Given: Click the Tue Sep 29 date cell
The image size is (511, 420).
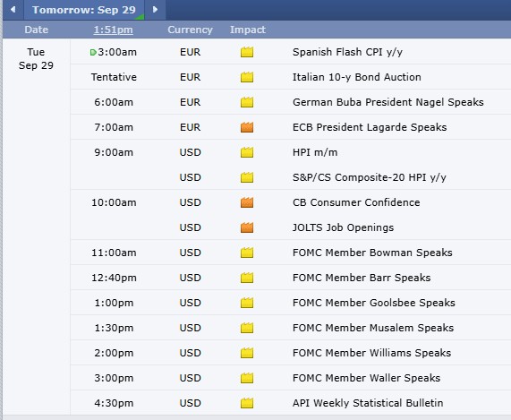Looking at the screenshot, I should pyautogui.click(x=36, y=59).
